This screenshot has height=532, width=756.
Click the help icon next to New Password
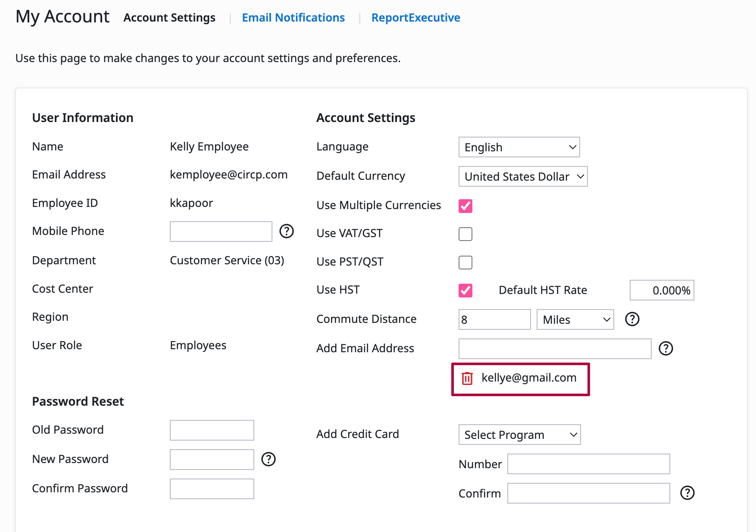click(268, 460)
